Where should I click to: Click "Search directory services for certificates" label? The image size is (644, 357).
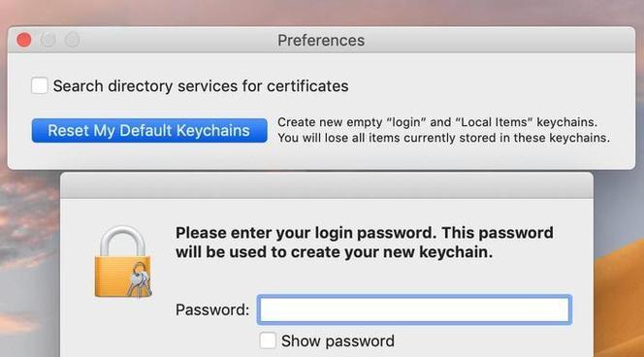tap(201, 86)
